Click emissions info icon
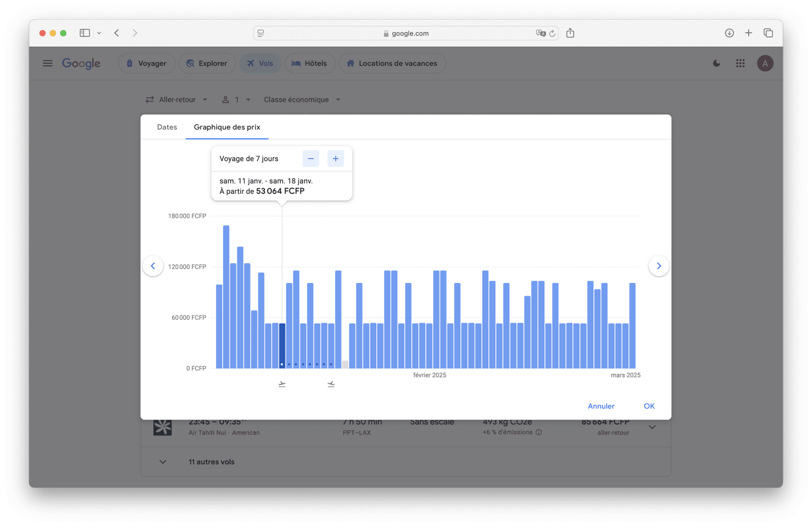 (x=539, y=432)
